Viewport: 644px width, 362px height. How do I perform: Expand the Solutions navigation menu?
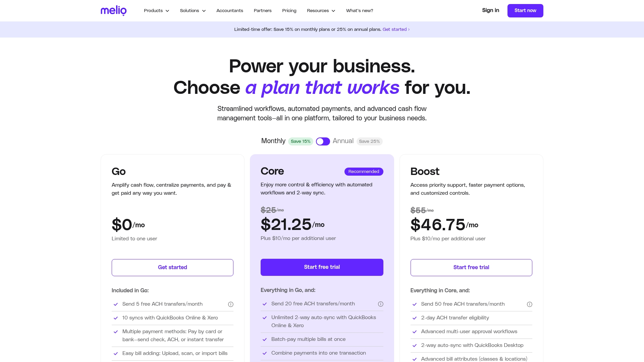pos(193,11)
